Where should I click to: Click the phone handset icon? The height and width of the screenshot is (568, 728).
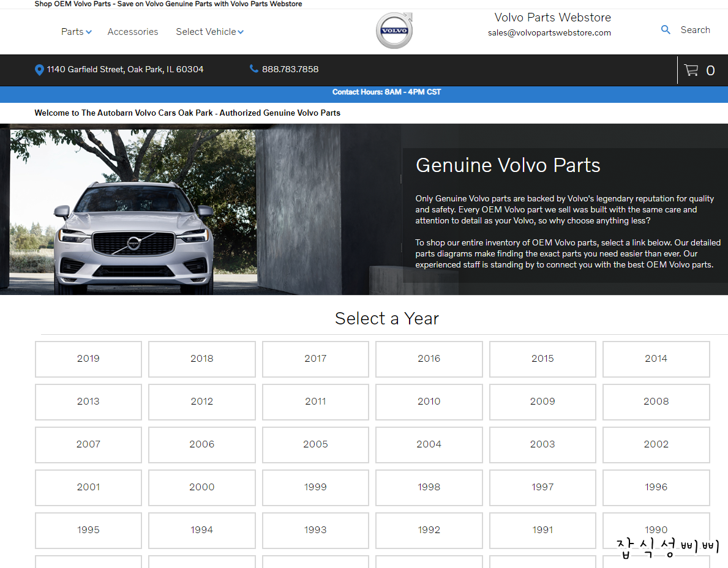point(253,69)
